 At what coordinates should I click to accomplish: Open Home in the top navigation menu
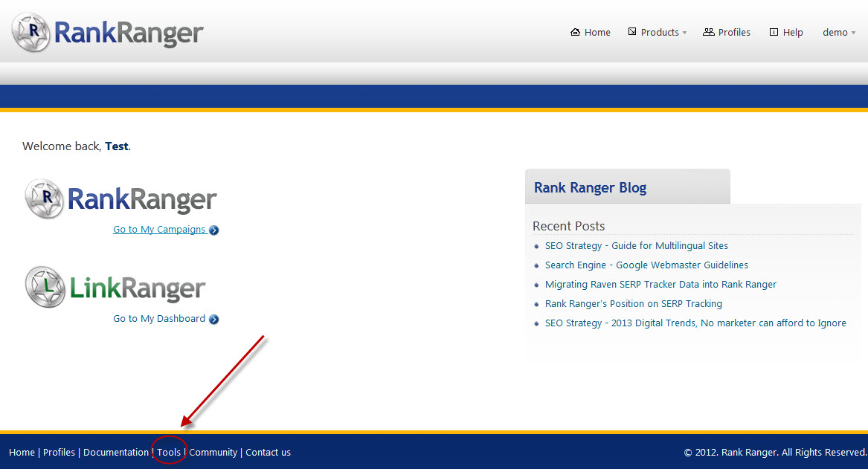tap(597, 32)
